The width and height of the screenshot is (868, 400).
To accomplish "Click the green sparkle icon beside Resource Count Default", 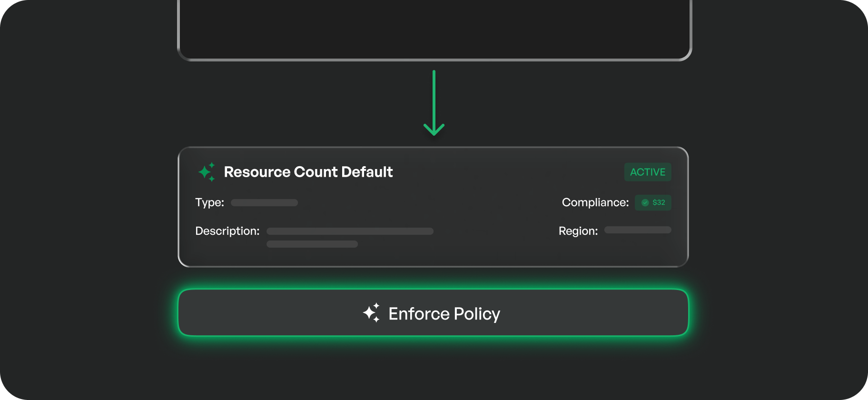I will pos(207,172).
